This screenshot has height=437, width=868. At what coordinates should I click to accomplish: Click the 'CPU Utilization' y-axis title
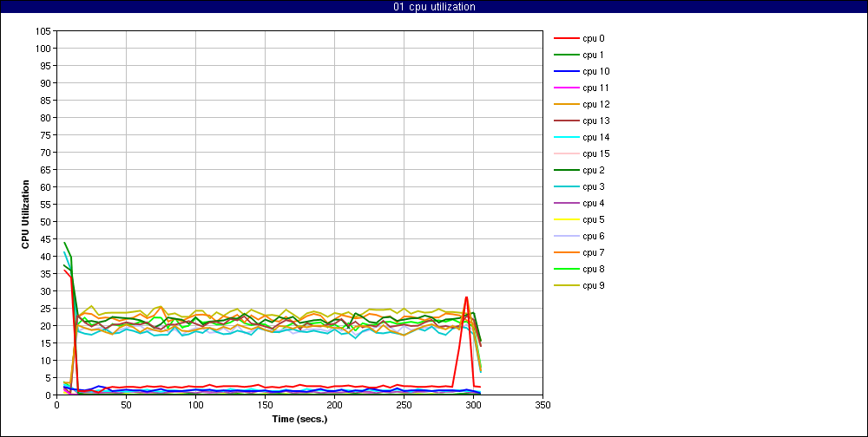point(25,213)
